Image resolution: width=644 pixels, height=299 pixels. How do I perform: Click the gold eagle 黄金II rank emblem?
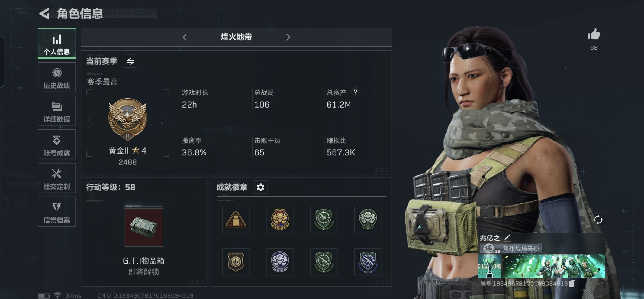[128, 119]
